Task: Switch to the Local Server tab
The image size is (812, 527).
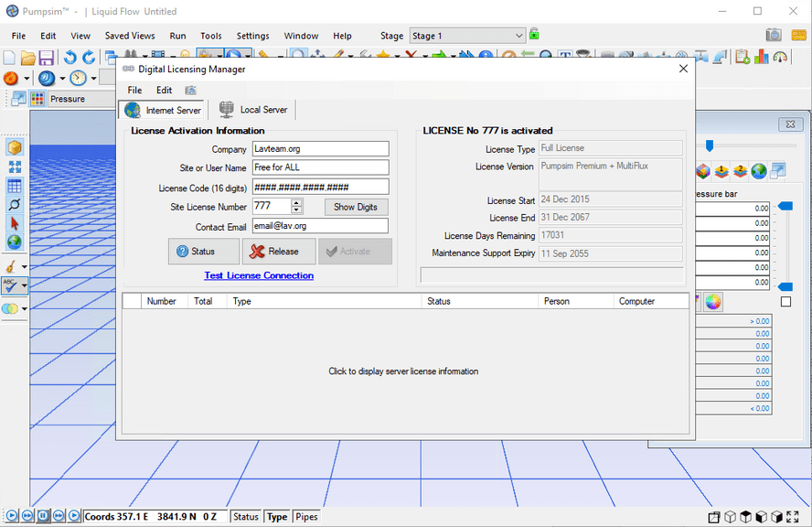Action: pyautogui.click(x=253, y=109)
